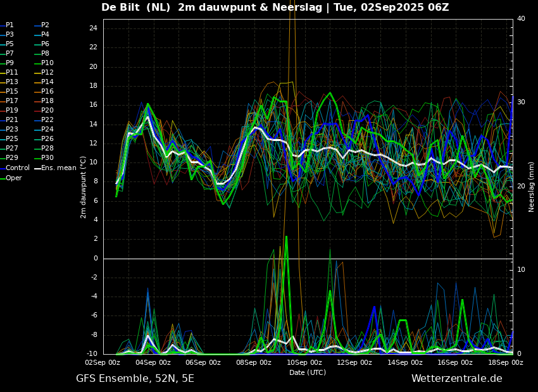Click the 08Sep 00z date tick label

click(x=254, y=363)
